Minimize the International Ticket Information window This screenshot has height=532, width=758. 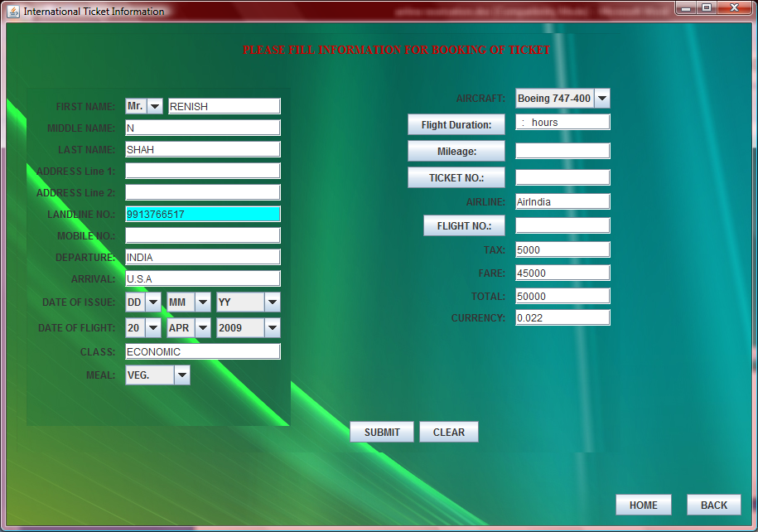tap(686, 7)
